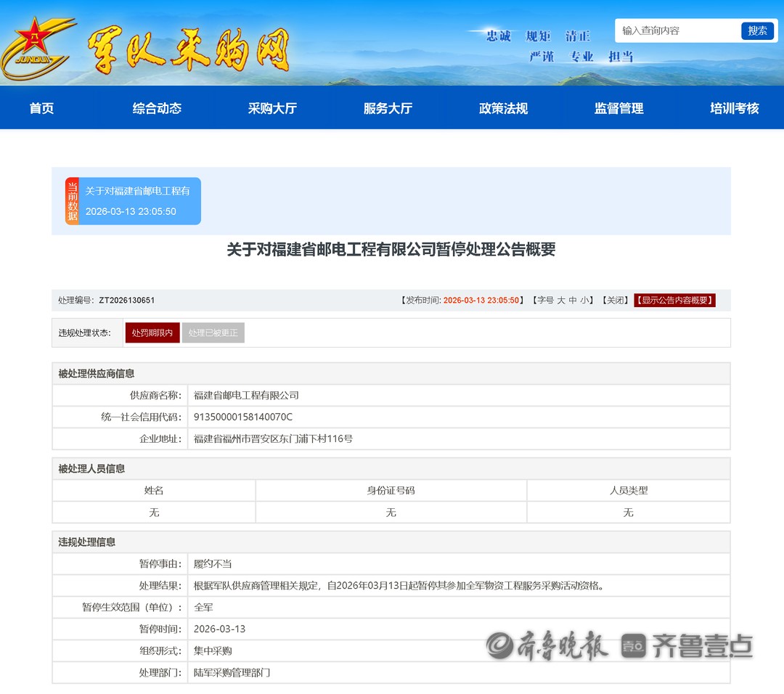This screenshot has height=694, width=784.
Task: Toggle 显示公告内容概要 button
Action: point(674,301)
